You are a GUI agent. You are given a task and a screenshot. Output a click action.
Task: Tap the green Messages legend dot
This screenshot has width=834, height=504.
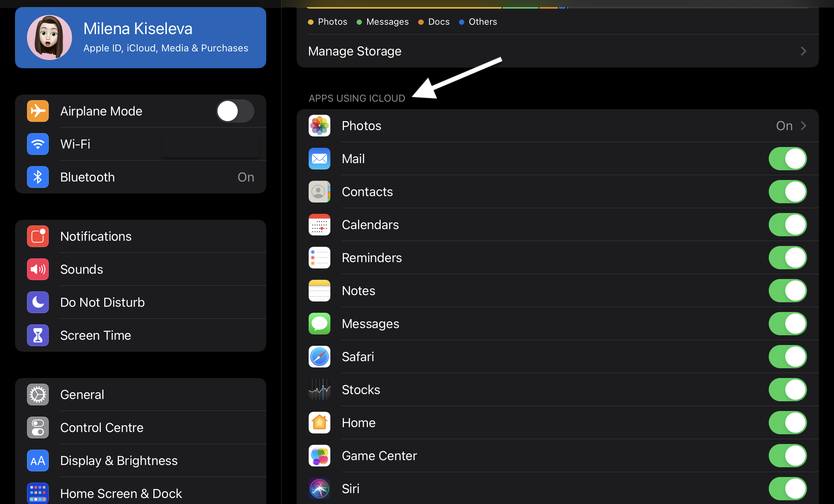click(359, 22)
